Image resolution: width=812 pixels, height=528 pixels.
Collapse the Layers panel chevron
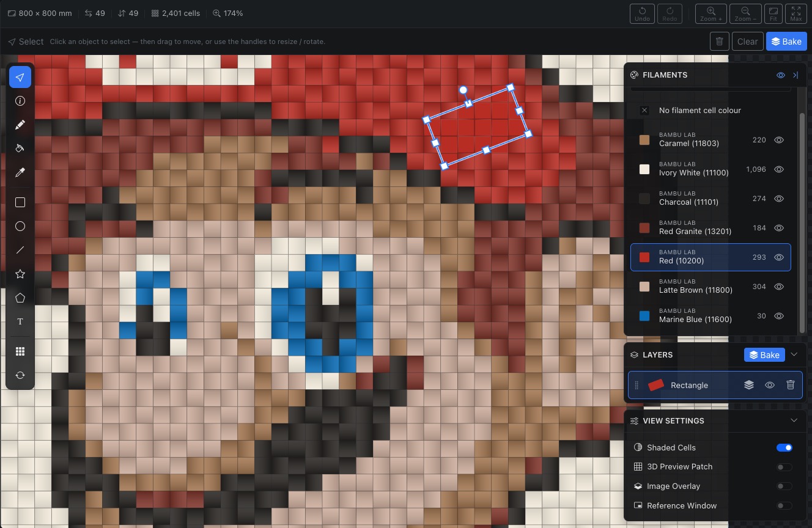tap(794, 354)
